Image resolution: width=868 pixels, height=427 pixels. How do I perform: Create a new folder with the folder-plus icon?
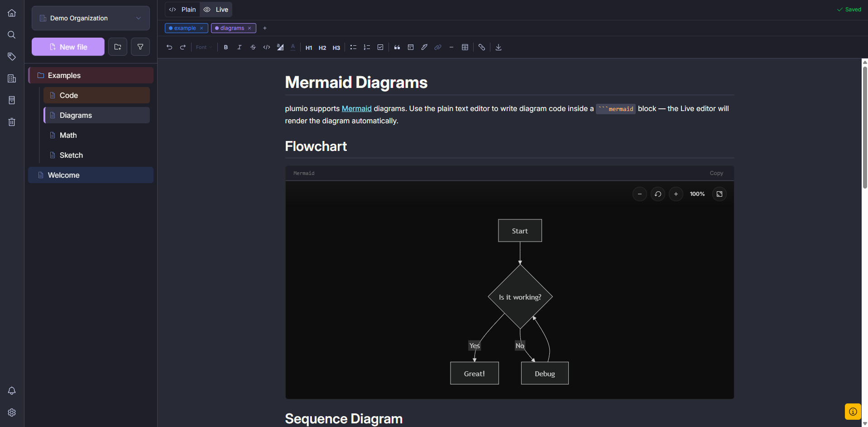tap(118, 47)
